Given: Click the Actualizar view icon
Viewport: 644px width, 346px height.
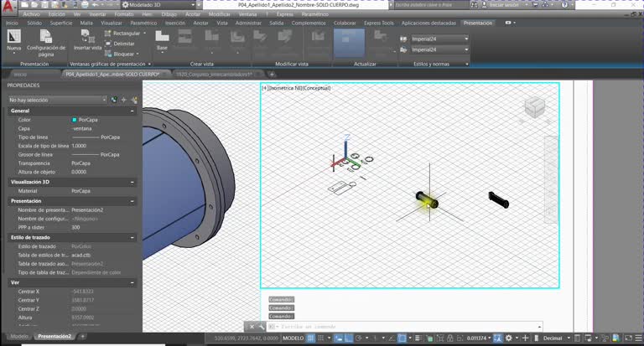Looking at the screenshot, I should coord(349,42).
